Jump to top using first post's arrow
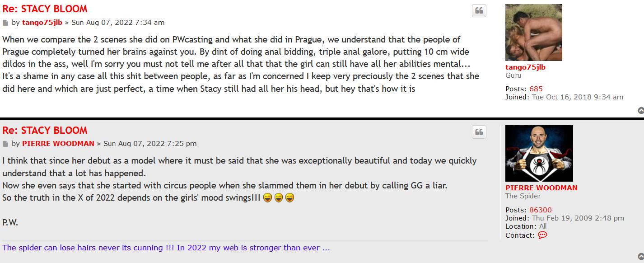 640,111
